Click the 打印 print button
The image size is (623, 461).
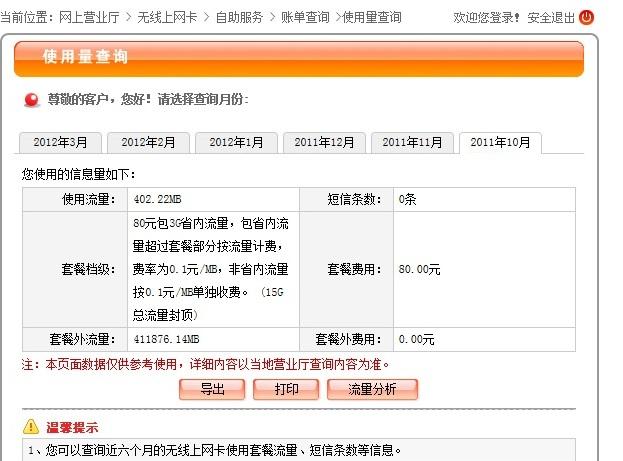click(x=286, y=389)
